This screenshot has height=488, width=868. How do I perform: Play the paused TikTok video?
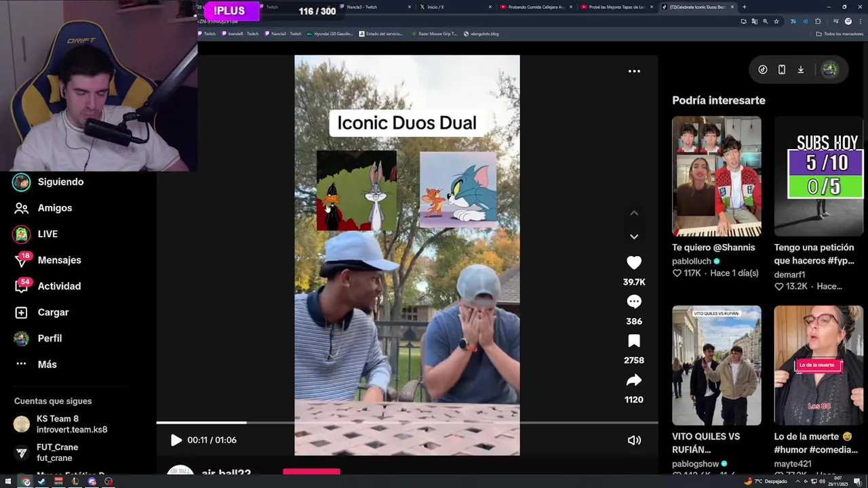tap(176, 440)
